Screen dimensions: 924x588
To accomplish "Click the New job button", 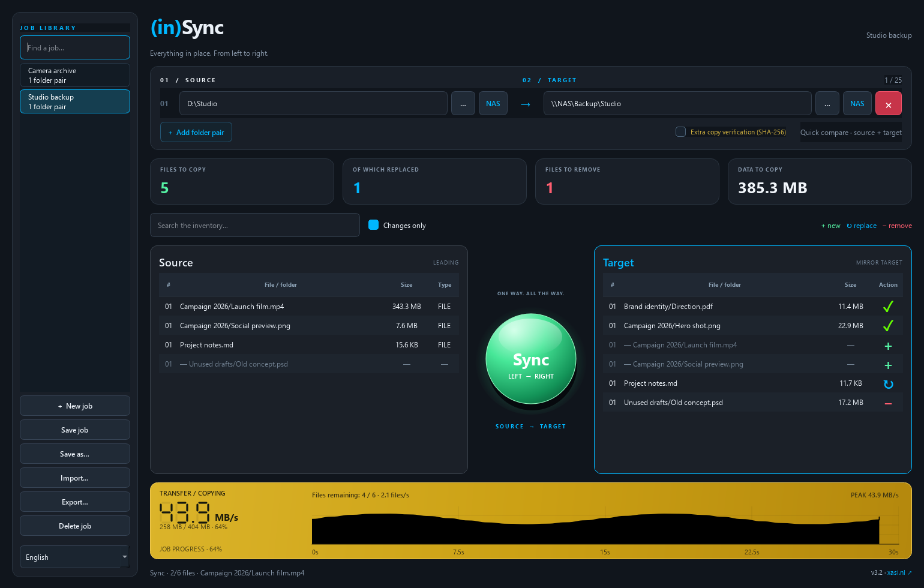I will point(75,406).
